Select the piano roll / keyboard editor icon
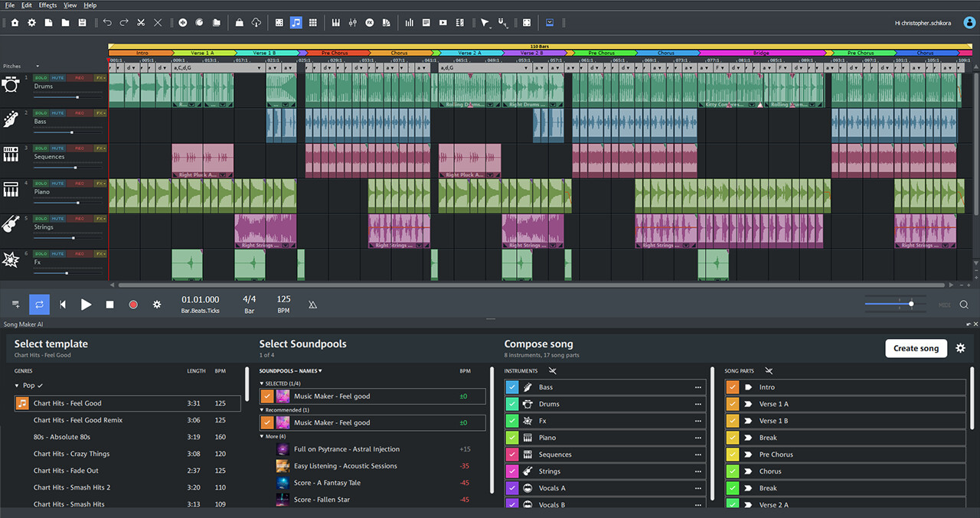Viewport: 980px width, 518px height. (x=336, y=22)
